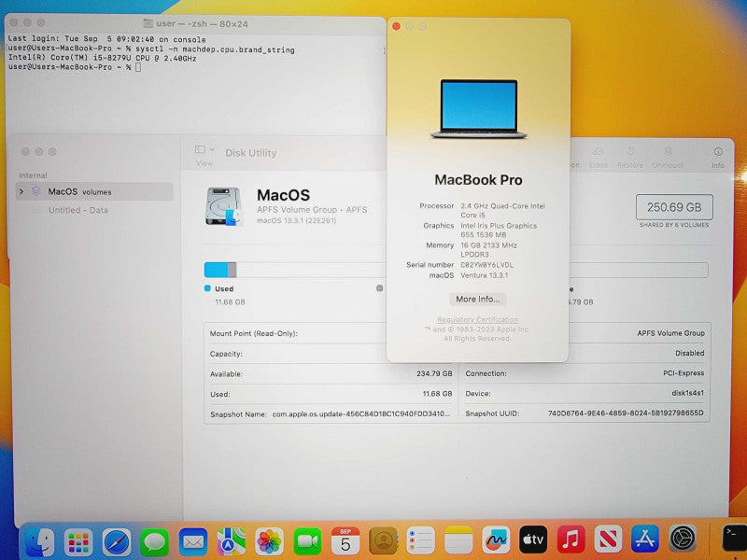Click the Mount Point (Read-Only) row label
Image resolution: width=747 pixels, height=560 pixels.
point(253,333)
